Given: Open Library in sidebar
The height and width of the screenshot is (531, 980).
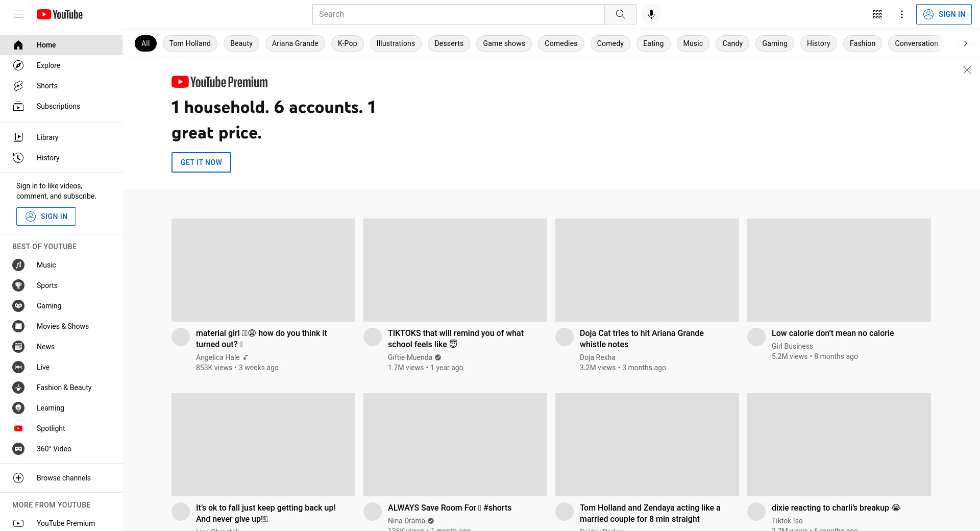Looking at the screenshot, I should (61, 137).
